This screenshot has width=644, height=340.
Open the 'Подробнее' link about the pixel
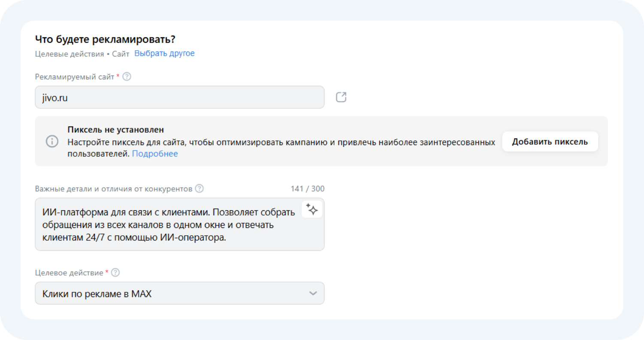[155, 154]
